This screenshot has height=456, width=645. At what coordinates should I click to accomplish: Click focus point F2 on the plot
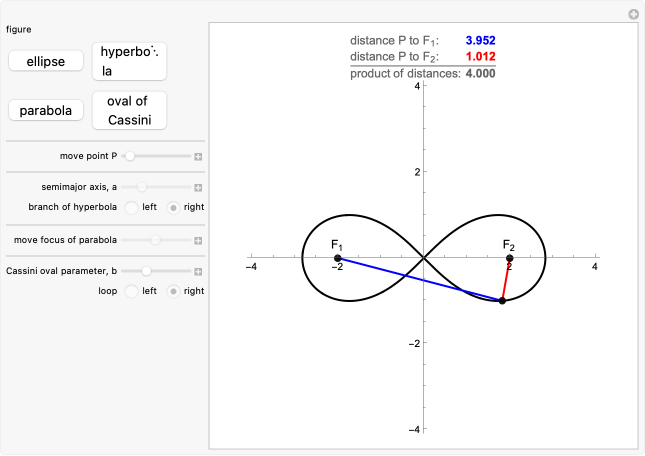[x=509, y=258]
